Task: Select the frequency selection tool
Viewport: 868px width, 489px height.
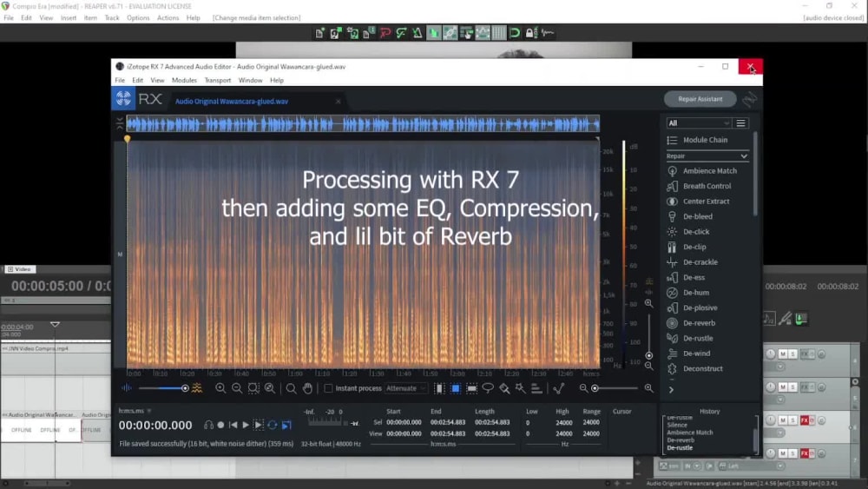Action: (x=471, y=388)
